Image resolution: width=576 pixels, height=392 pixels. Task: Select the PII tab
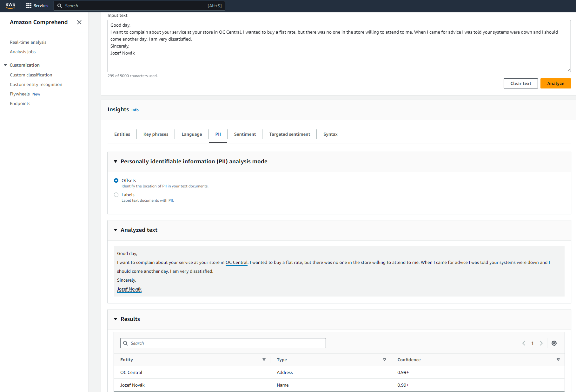click(218, 134)
